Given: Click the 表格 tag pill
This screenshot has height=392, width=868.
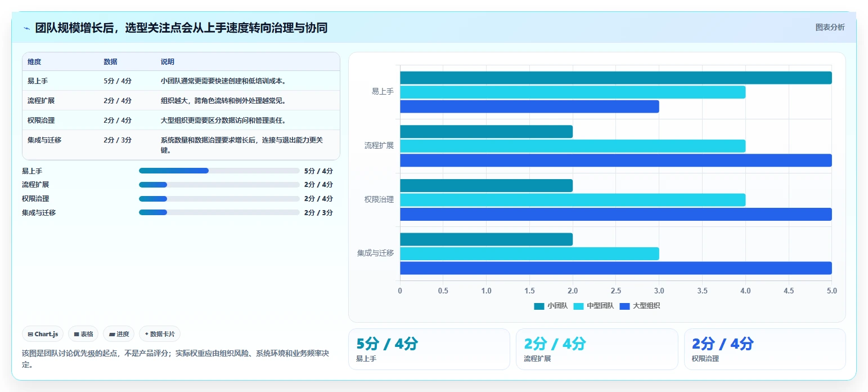Looking at the screenshot, I should (83, 334).
